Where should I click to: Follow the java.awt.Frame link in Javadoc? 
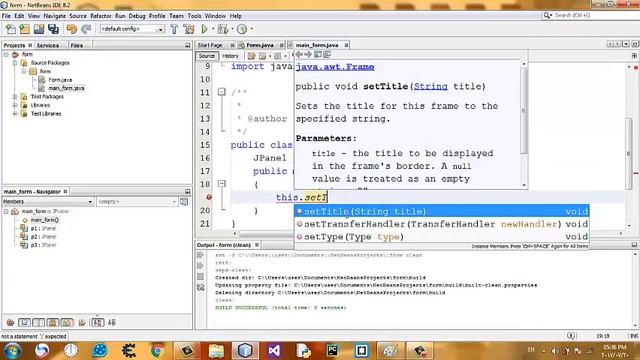point(335,67)
